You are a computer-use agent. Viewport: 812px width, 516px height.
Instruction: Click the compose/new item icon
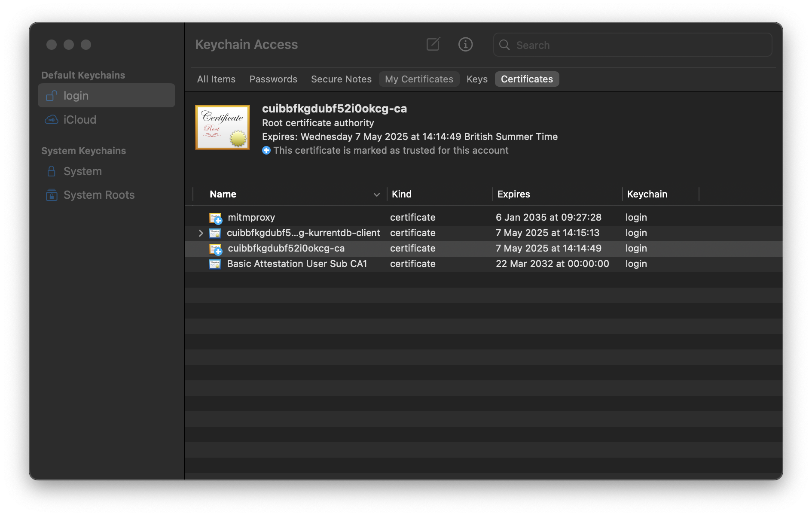(433, 44)
